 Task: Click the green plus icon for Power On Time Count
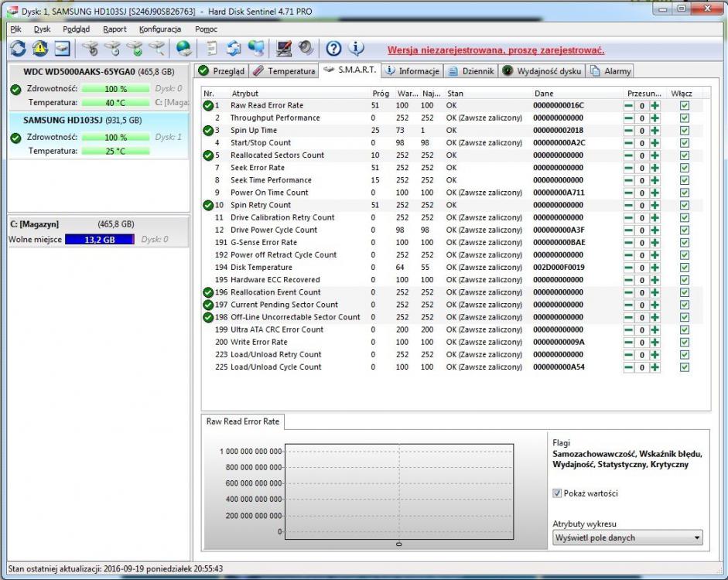coord(655,193)
